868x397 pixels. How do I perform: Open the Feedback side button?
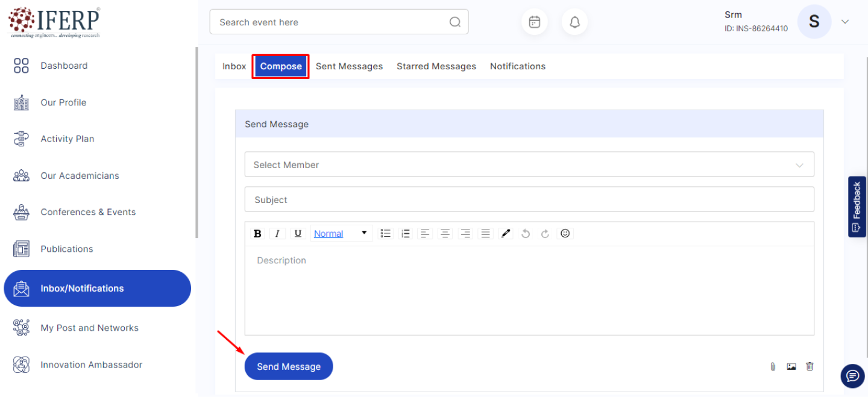point(857,207)
